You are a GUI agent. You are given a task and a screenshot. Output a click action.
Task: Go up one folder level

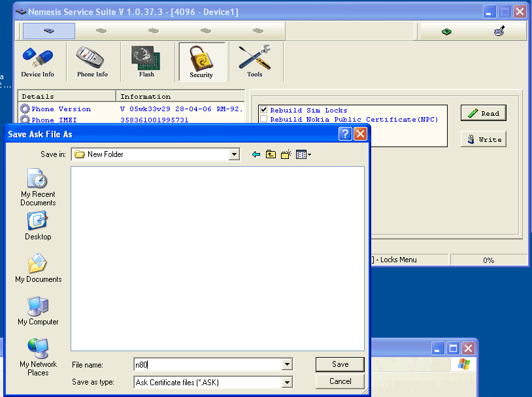271,154
